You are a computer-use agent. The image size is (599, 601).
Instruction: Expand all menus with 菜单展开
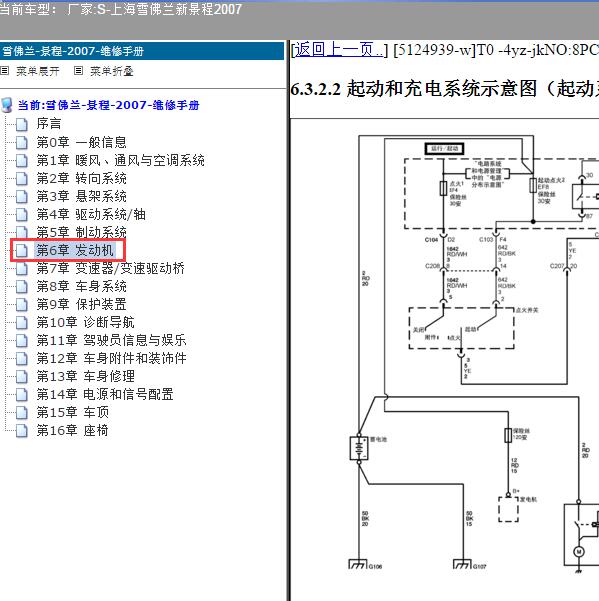38,71
